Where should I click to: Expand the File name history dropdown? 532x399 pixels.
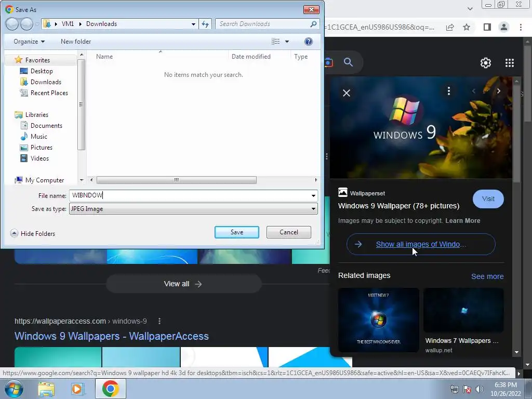click(313, 195)
